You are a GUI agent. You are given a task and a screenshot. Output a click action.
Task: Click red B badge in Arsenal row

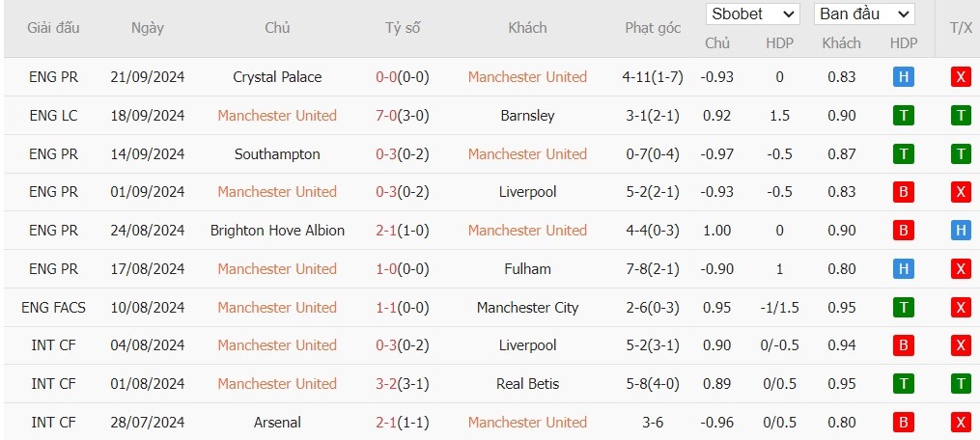pos(903,423)
